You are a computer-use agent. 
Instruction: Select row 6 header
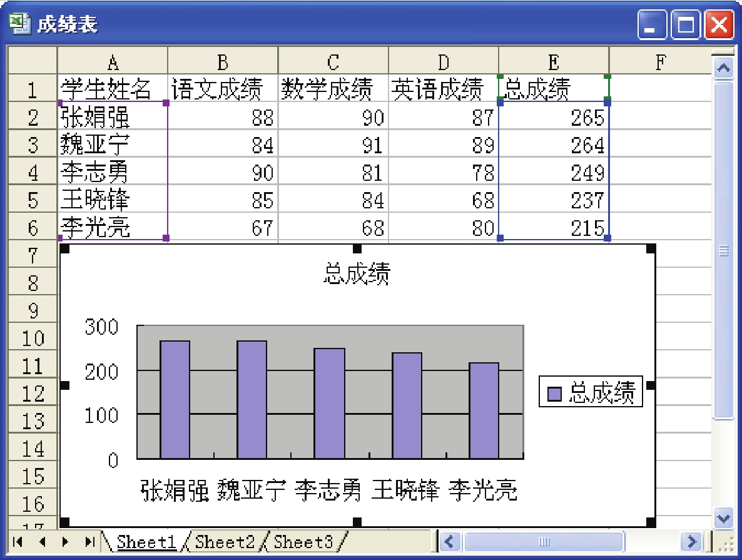[x=33, y=227]
